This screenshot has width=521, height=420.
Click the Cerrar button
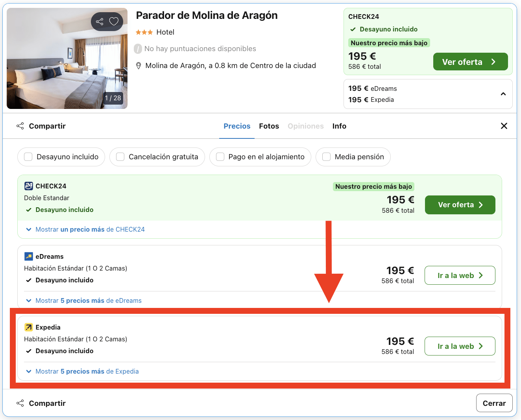pyautogui.click(x=494, y=403)
